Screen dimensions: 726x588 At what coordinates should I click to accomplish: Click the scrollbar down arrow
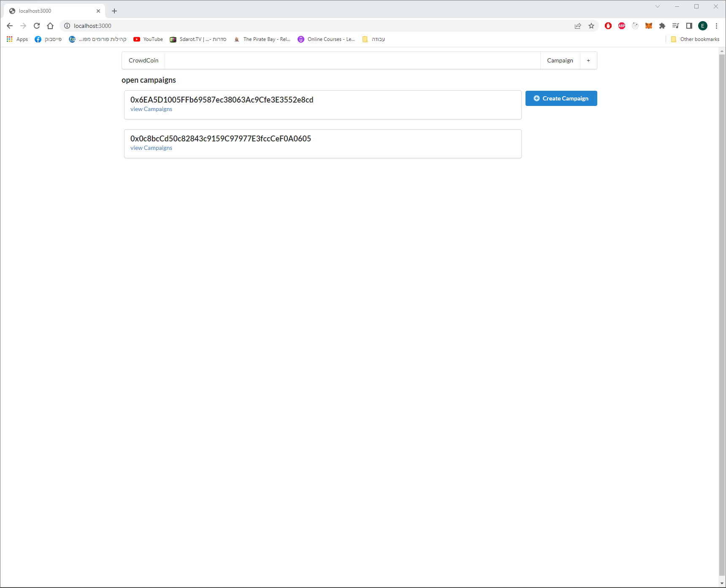pyautogui.click(x=722, y=584)
